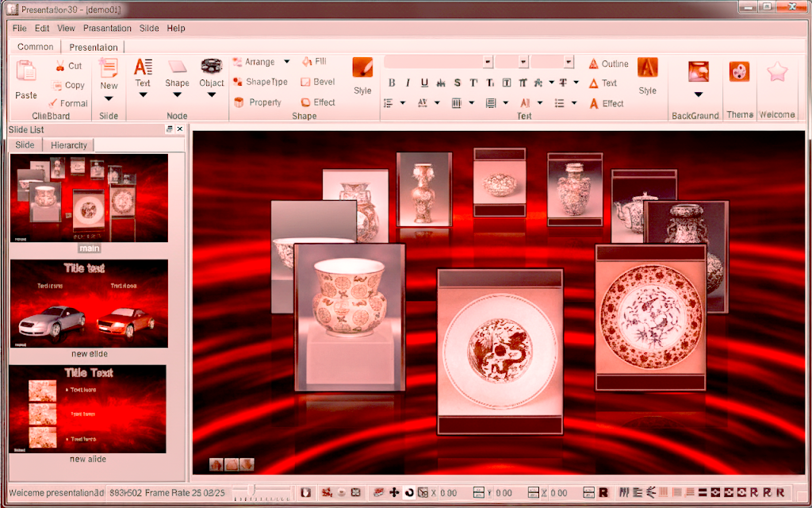Toggle bold text formatting
Image resolution: width=812 pixels, height=508 pixels.
click(391, 82)
